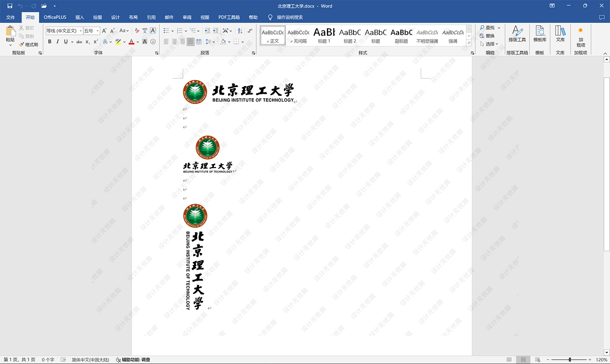The height and width of the screenshot is (364, 610).
Task: Apply strikethrough formatting
Action: click(79, 42)
